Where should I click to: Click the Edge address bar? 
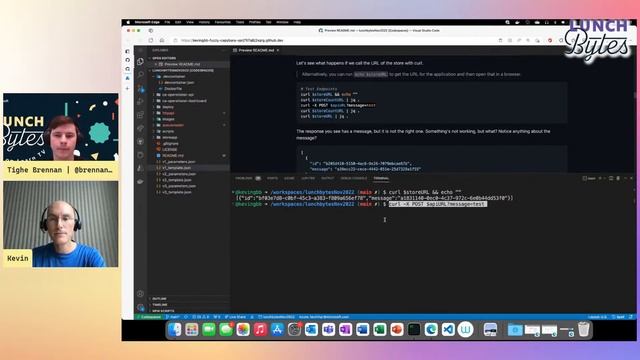[335, 40]
